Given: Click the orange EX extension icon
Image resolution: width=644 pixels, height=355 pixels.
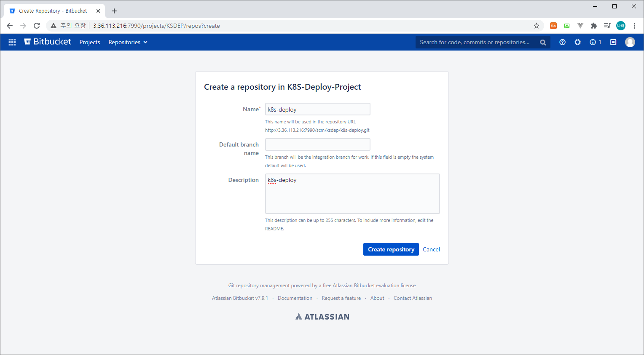Looking at the screenshot, I should click(553, 26).
